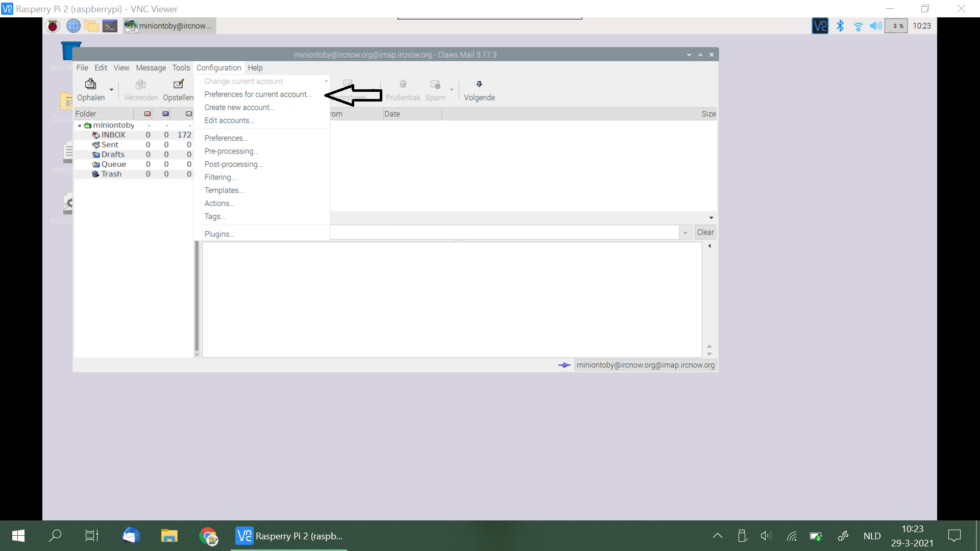Click the unread-messages column icon in folder header
980x551 pixels.
click(165, 114)
